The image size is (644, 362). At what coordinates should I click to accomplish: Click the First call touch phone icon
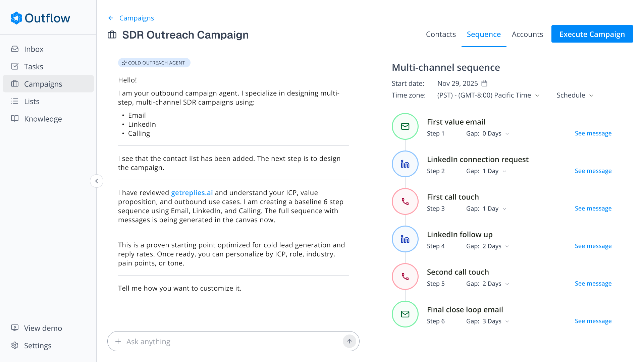[x=405, y=201]
